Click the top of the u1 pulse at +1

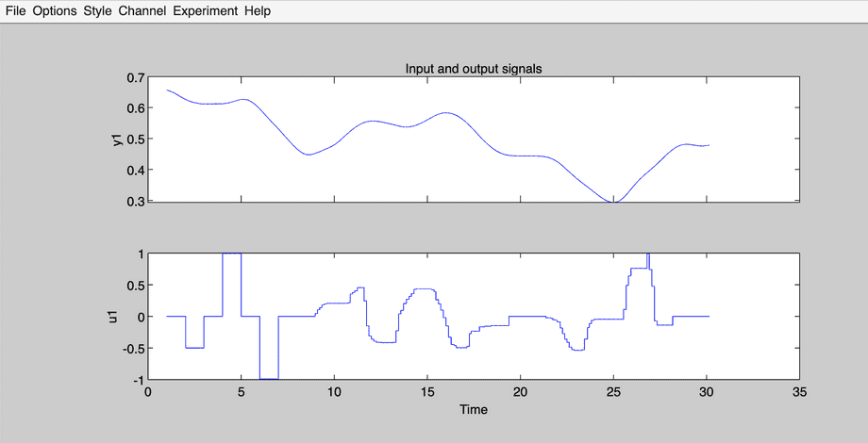point(232,254)
